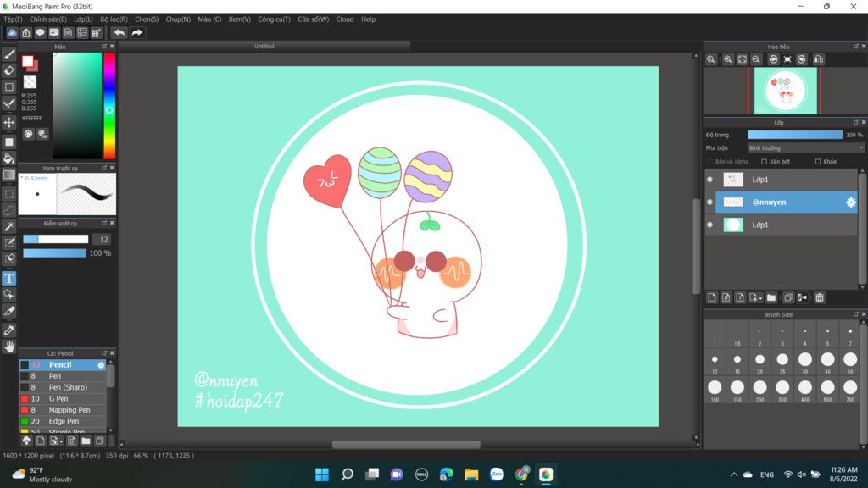Duplicate the current layer
The height and width of the screenshot is (488, 868).
coord(788,297)
